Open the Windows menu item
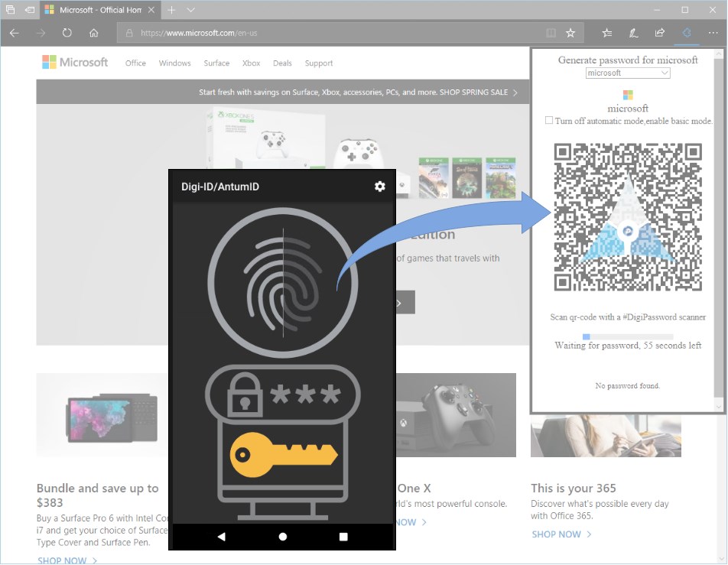The height and width of the screenshot is (565, 728). (174, 63)
